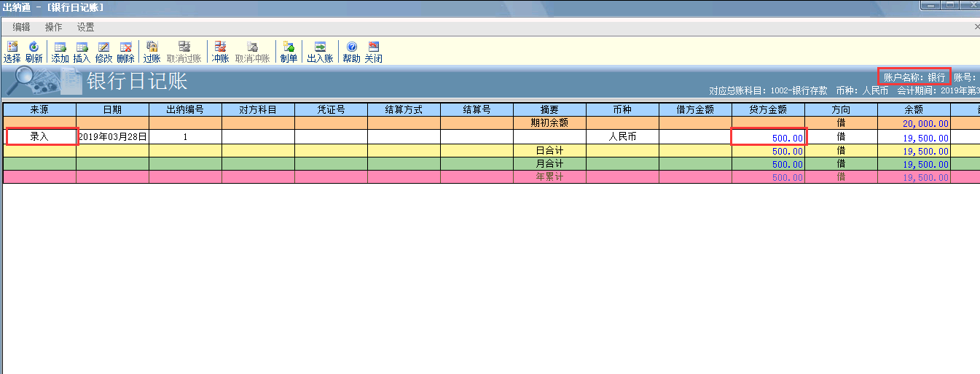The width and height of the screenshot is (980, 374).
Task: Click the 冲账 (Reverse) toolbar icon
Action: pyautogui.click(x=220, y=52)
